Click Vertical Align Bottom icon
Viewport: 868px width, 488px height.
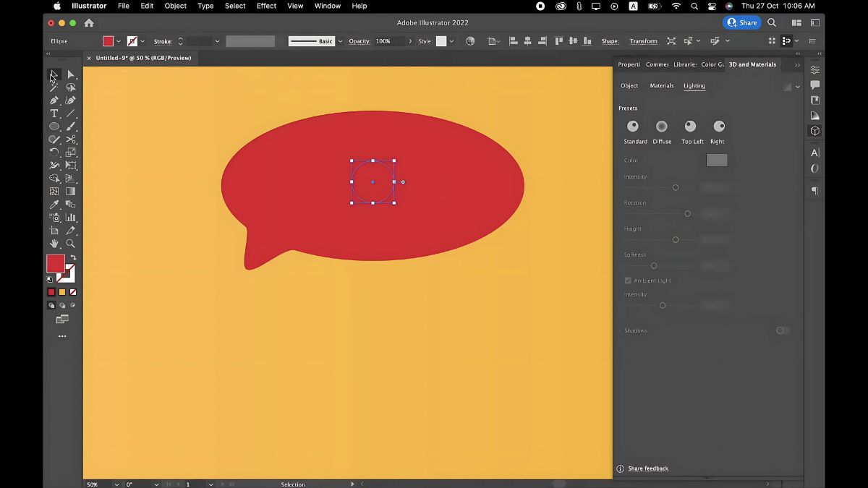(x=586, y=41)
